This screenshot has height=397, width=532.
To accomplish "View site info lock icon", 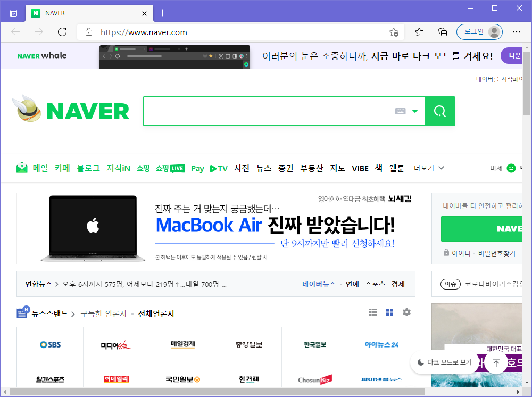I will 89,32.
